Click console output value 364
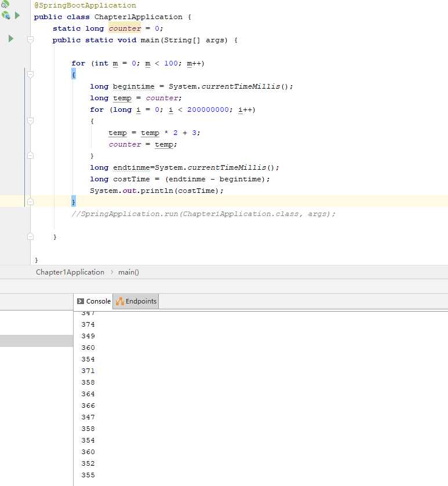Viewport: 448px width, 486px height. point(88,394)
